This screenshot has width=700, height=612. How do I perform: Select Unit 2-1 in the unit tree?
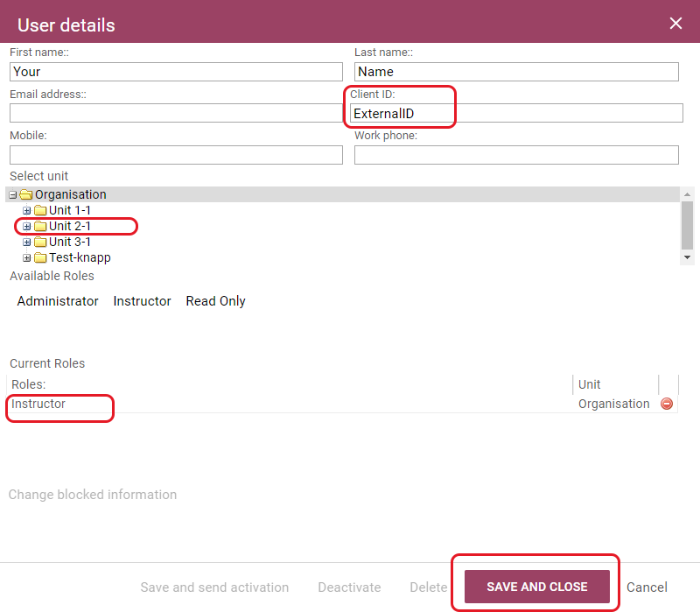[70, 227]
